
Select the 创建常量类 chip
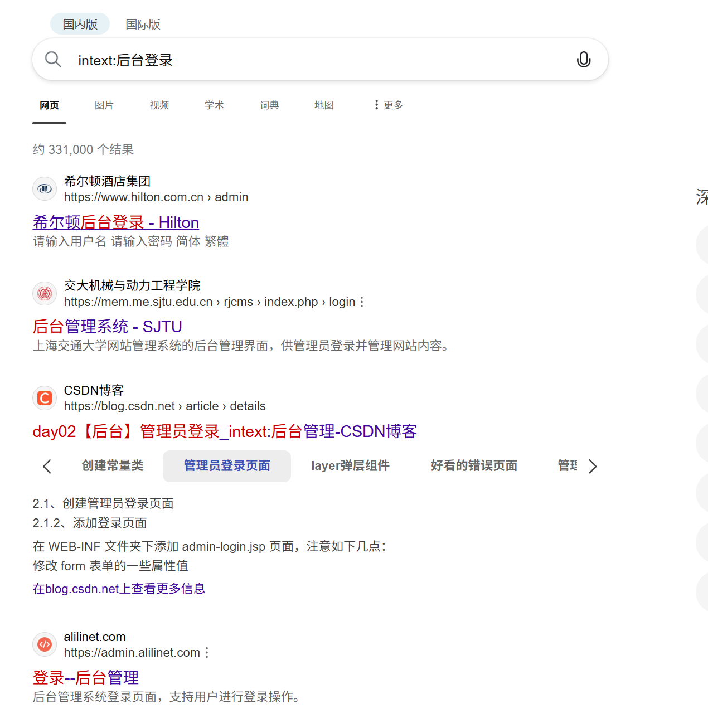113,466
